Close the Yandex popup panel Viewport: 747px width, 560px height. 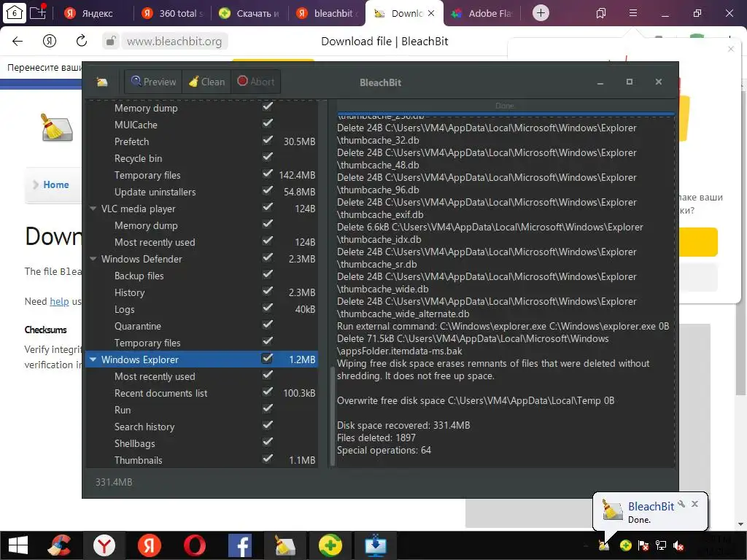point(731,49)
